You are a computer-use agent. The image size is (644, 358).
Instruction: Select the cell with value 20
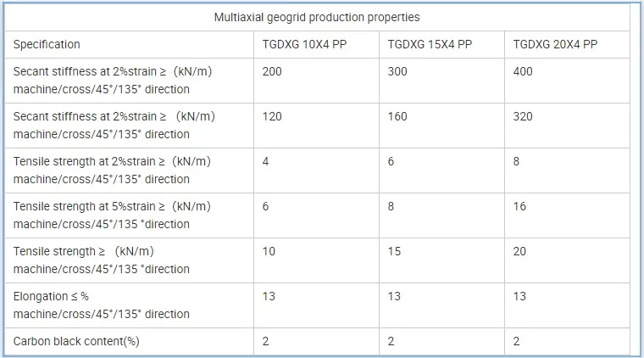[x=520, y=251]
